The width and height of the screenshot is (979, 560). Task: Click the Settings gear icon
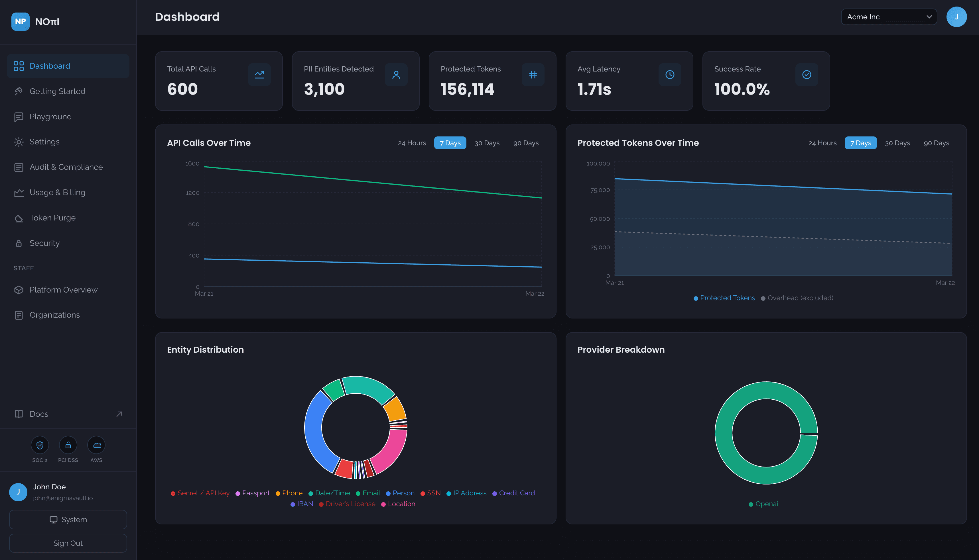tap(19, 142)
